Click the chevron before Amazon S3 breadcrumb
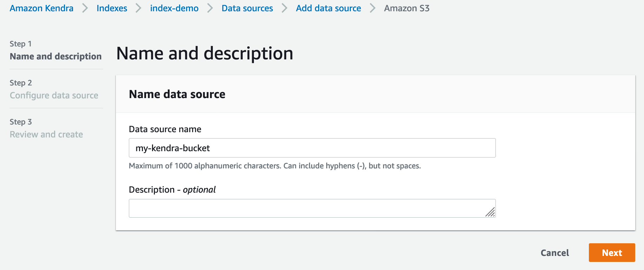The height and width of the screenshot is (270, 644). 373,8
